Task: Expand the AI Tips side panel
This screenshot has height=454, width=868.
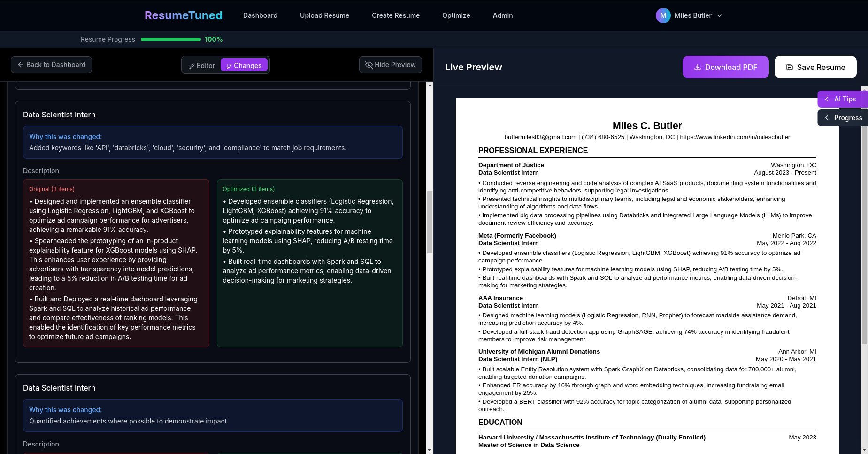Action: (x=842, y=99)
